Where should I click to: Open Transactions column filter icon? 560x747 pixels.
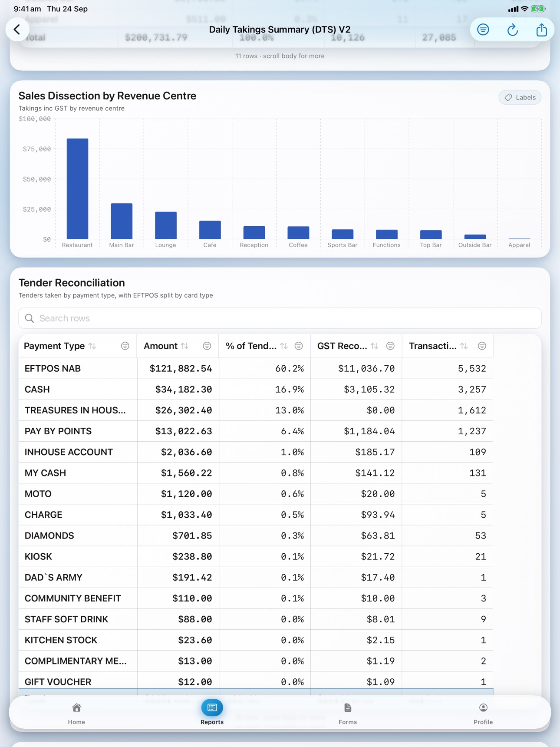click(482, 346)
